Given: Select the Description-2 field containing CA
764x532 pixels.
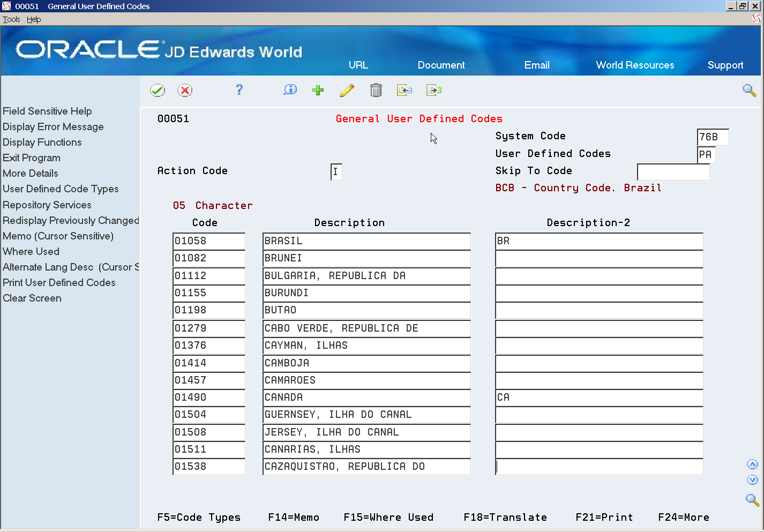Looking at the screenshot, I should point(599,398).
